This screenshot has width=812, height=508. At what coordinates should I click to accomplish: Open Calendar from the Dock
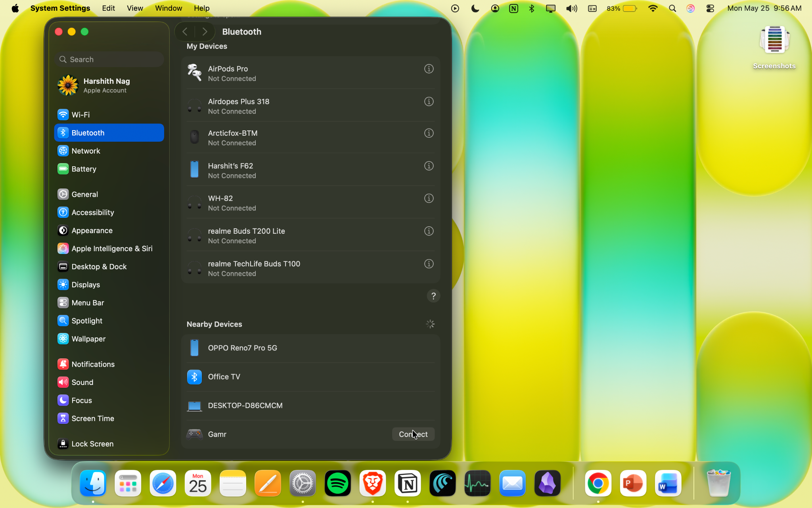[x=198, y=483]
